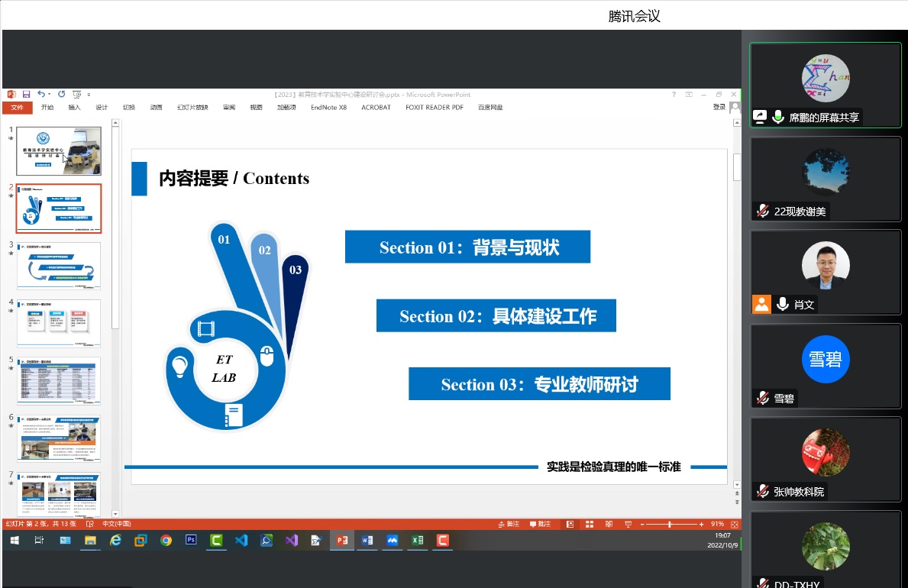Toggle the 批注 comments pane
908x588 pixels.
[x=539, y=525]
